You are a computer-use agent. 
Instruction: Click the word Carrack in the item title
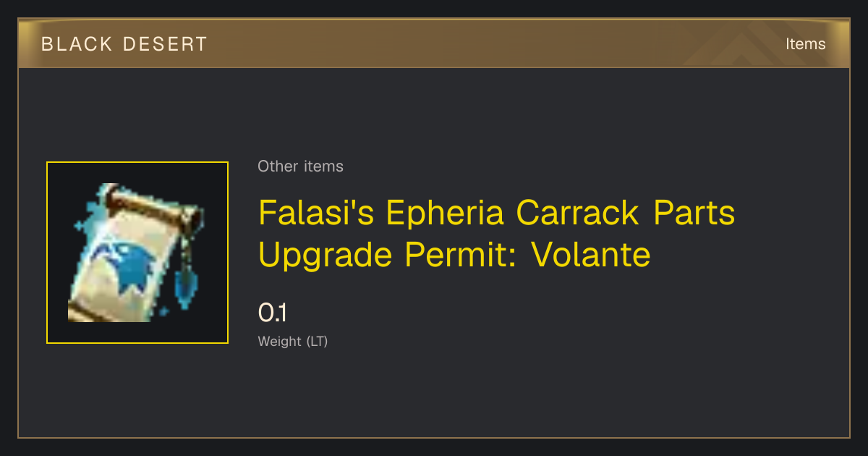point(579,213)
